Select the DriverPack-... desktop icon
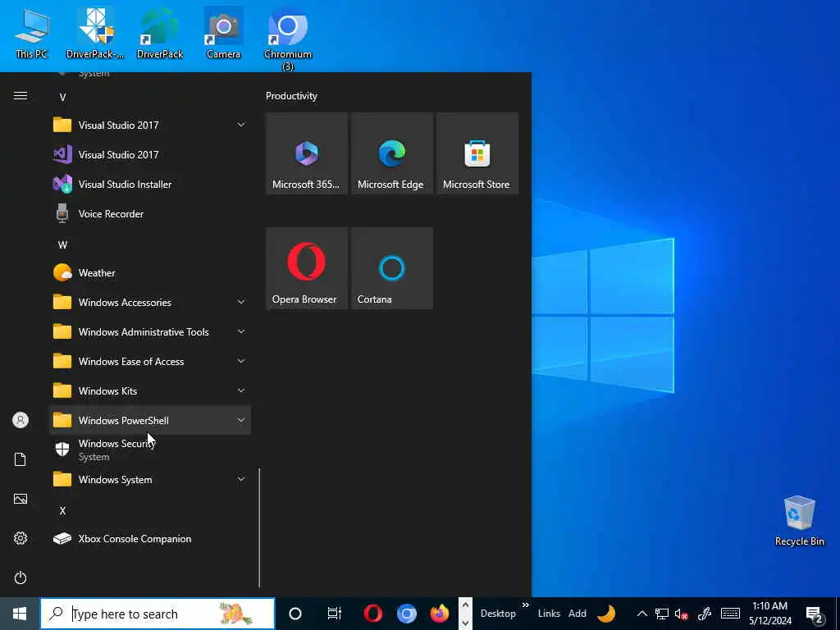 (x=95, y=34)
